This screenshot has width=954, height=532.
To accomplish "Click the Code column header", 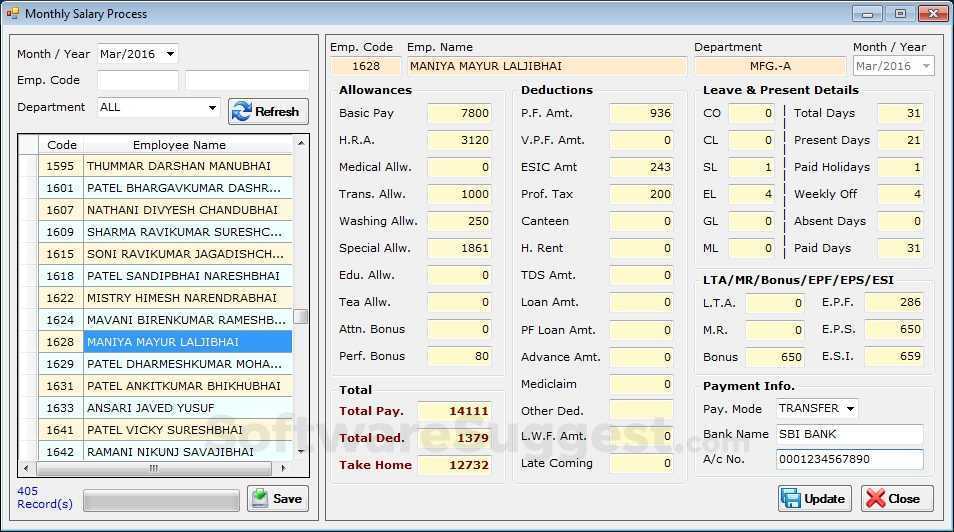I will coord(62,145).
